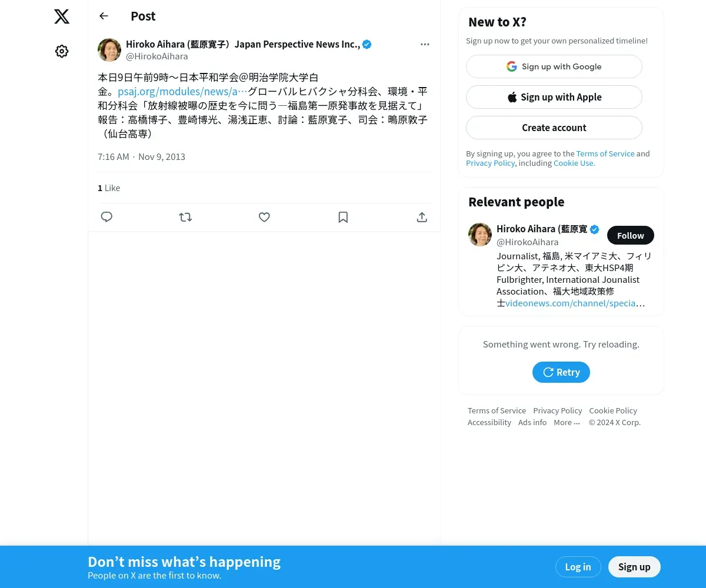Click the Create account button

(x=554, y=128)
